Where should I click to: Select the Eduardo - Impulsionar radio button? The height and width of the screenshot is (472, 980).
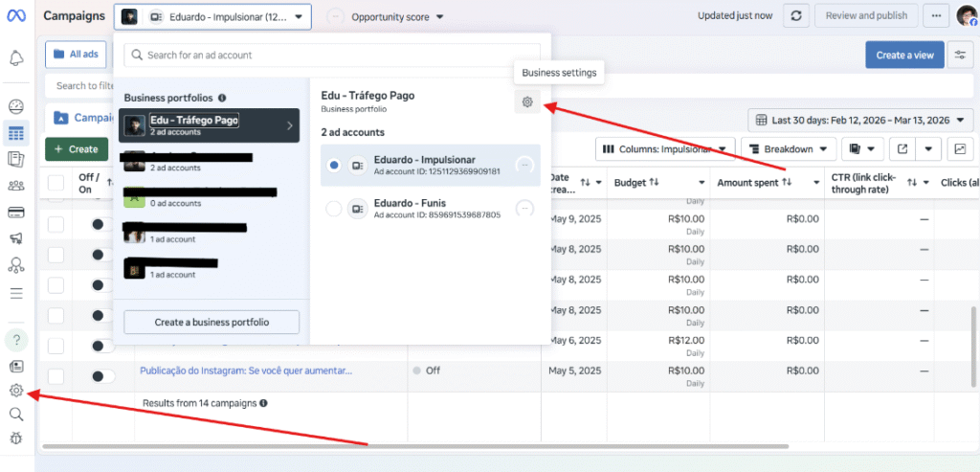334,165
